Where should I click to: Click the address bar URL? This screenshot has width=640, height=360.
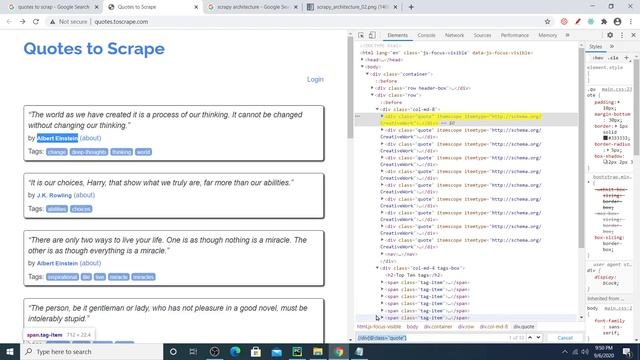tap(121, 22)
